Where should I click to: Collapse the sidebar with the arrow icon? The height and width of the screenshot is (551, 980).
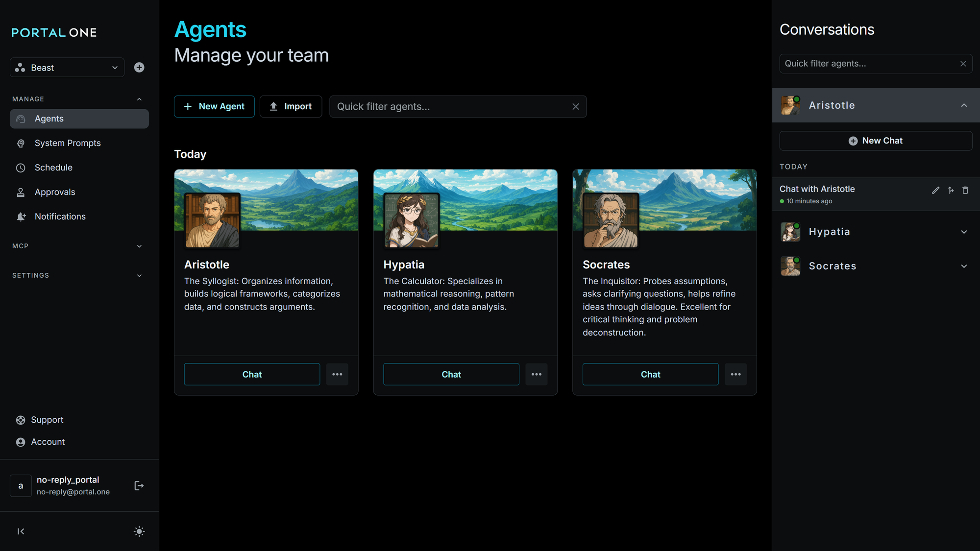21,531
